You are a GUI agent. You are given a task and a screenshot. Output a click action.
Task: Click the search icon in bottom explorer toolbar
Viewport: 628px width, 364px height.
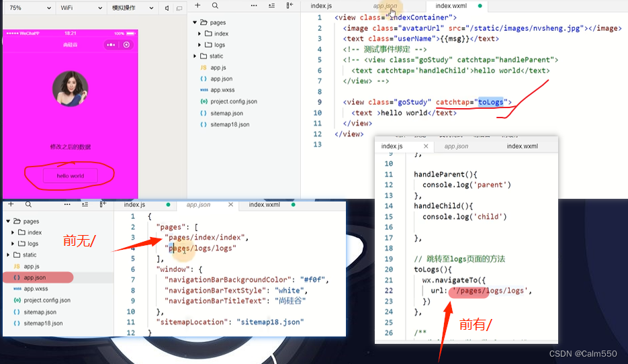[28, 204]
